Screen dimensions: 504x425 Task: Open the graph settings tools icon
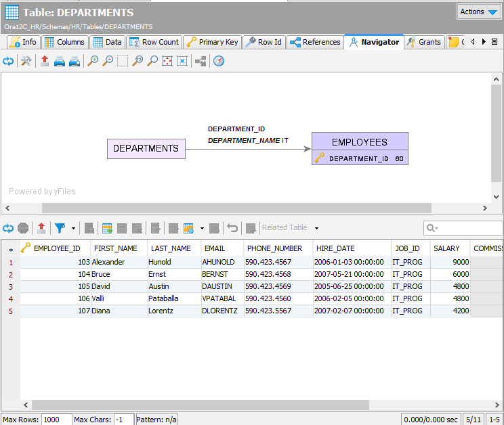point(26,61)
